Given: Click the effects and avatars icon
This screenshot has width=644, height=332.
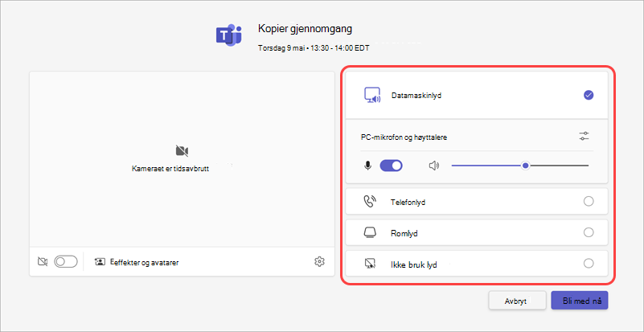Looking at the screenshot, I should click(100, 262).
